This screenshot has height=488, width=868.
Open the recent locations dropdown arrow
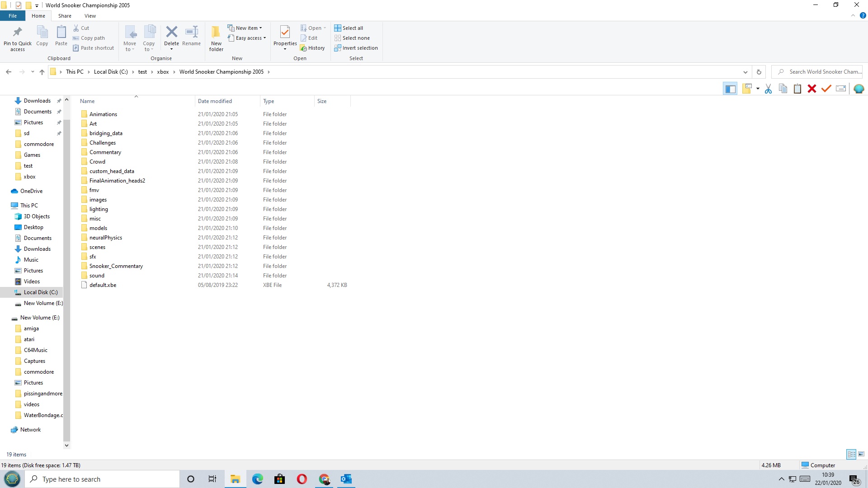click(x=33, y=72)
